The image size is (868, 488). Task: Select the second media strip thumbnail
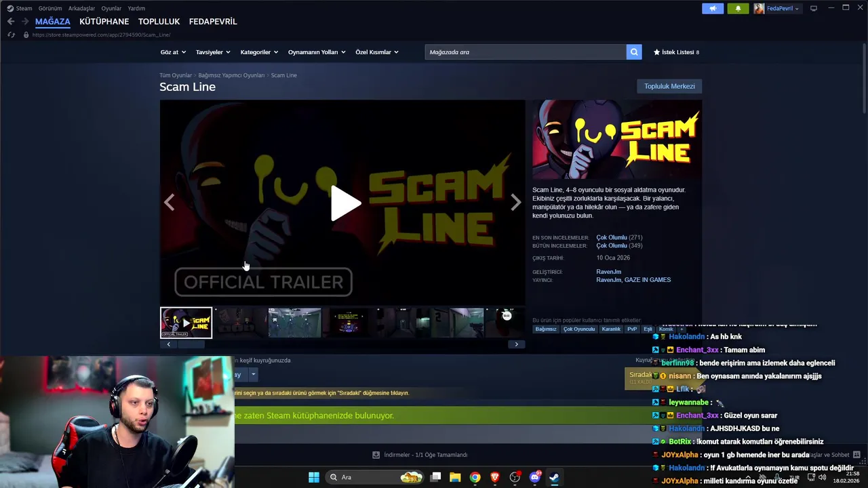pyautogui.click(x=241, y=323)
